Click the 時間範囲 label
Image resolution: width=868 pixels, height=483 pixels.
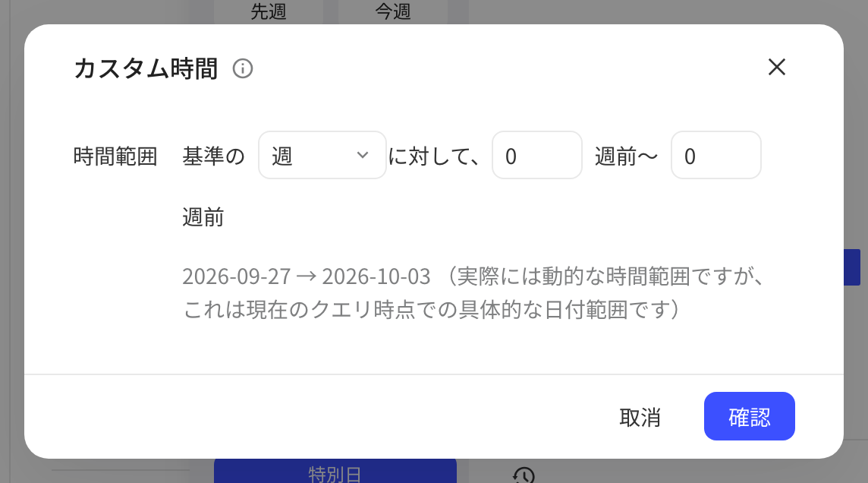pos(115,156)
